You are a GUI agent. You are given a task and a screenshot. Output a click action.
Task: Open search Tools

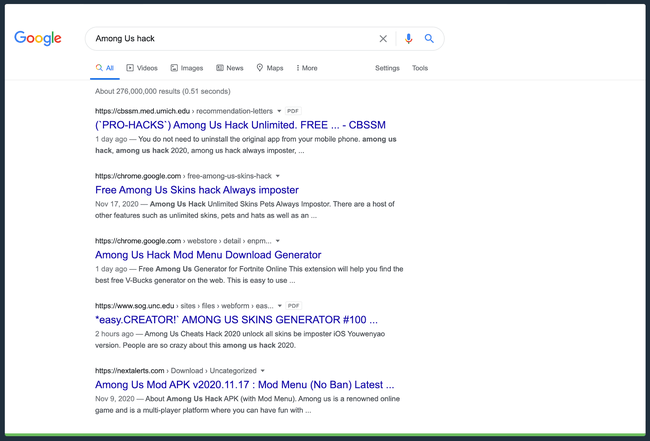tap(420, 68)
